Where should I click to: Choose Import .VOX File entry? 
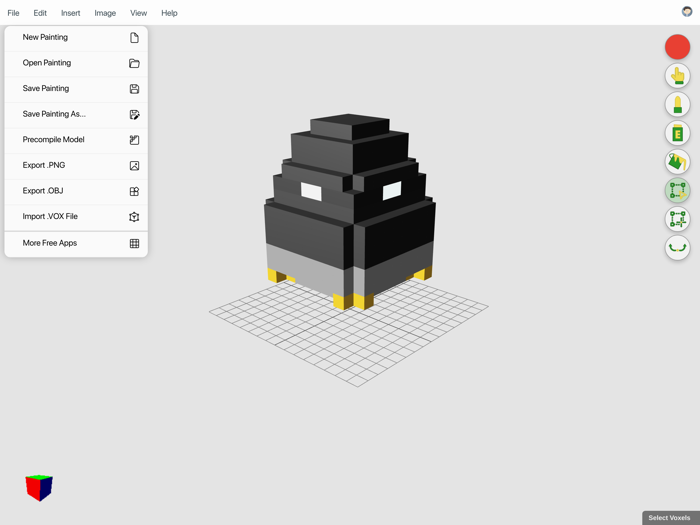point(76,217)
